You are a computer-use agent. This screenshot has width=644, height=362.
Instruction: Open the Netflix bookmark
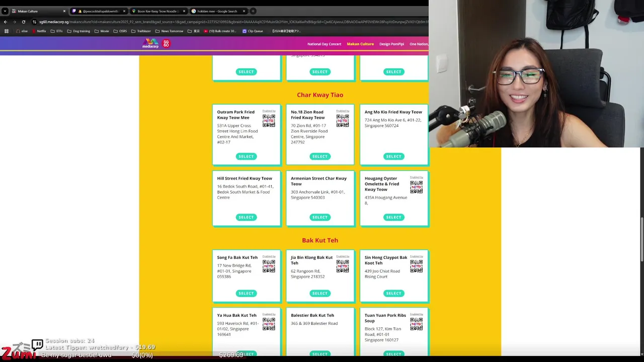point(39,31)
